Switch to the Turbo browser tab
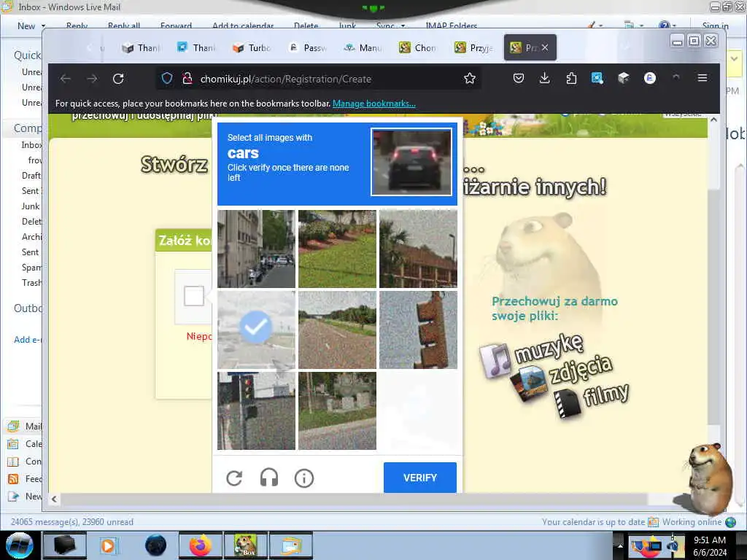Image resolution: width=747 pixels, height=560 pixels. (252, 47)
